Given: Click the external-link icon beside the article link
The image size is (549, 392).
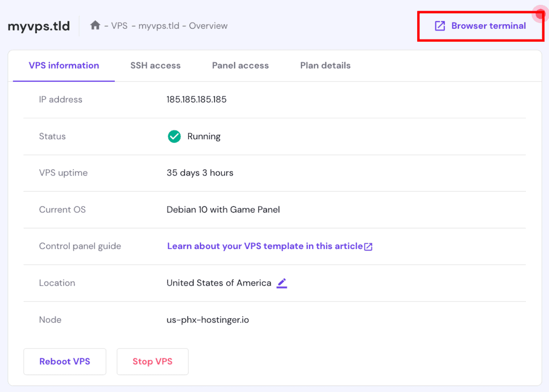Looking at the screenshot, I should 368,246.
